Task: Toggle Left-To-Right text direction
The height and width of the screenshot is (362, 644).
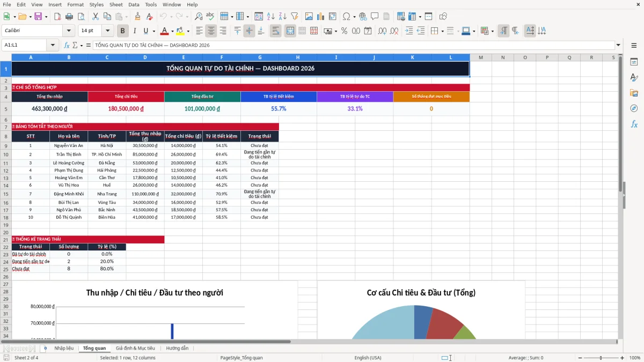Action: click(x=503, y=31)
